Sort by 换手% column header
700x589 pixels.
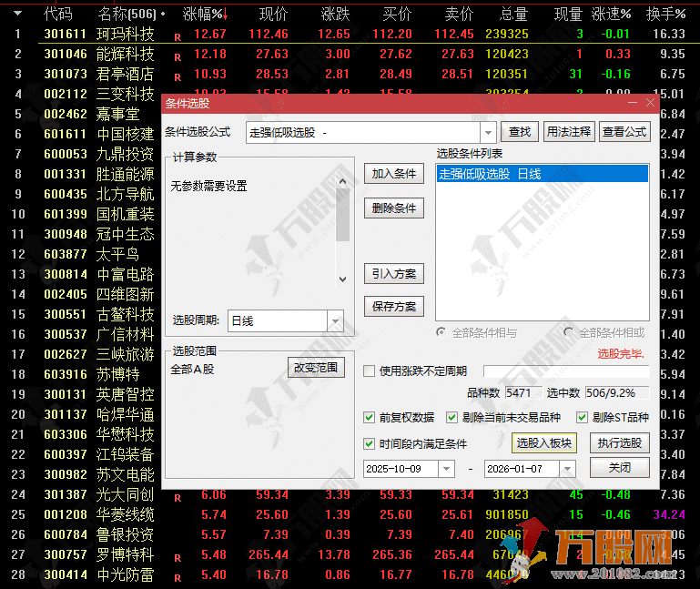pyautogui.click(x=665, y=15)
